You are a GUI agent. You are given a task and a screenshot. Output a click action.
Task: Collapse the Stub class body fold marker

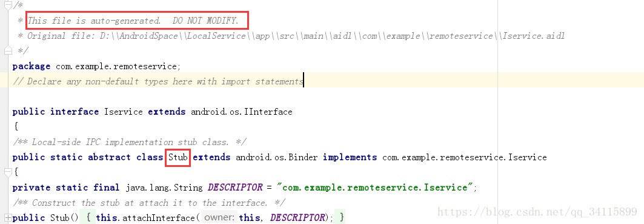tap(8, 172)
